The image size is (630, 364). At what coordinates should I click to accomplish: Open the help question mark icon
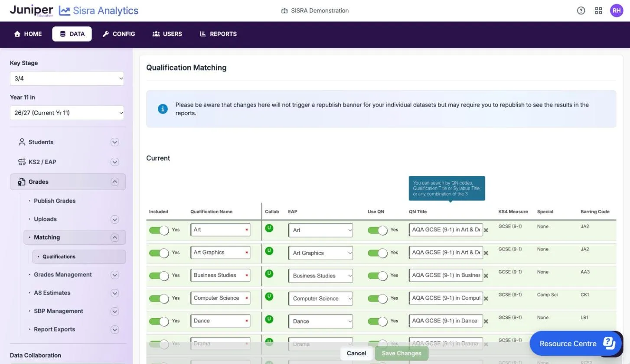coord(581,11)
